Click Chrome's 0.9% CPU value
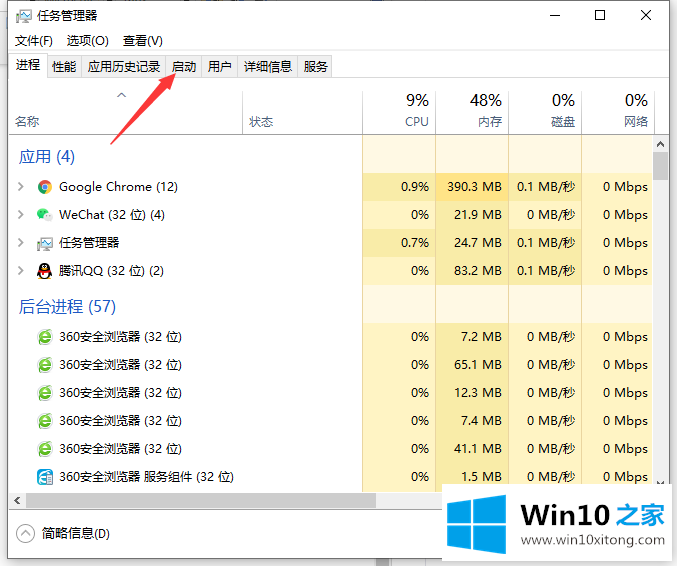 click(x=415, y=187)
